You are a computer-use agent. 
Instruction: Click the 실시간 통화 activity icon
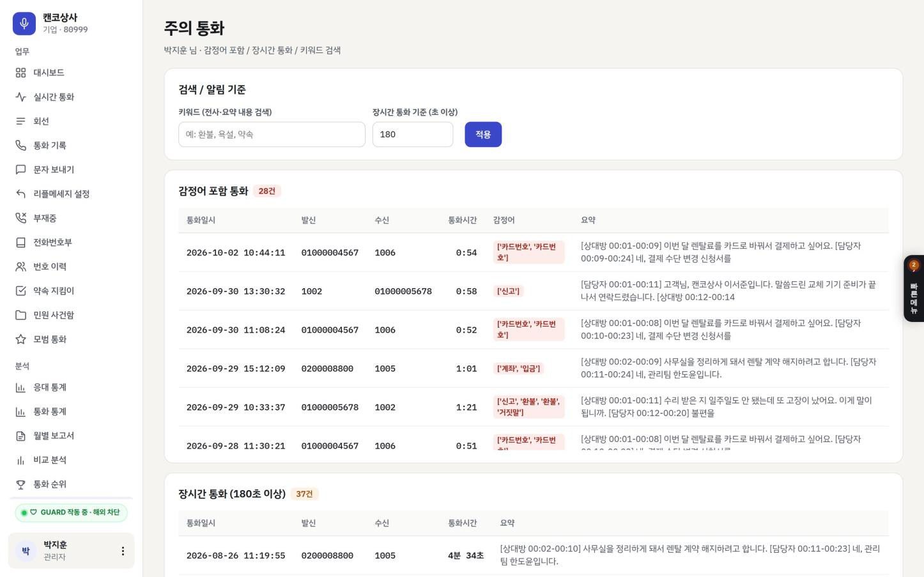pos(21,97)
